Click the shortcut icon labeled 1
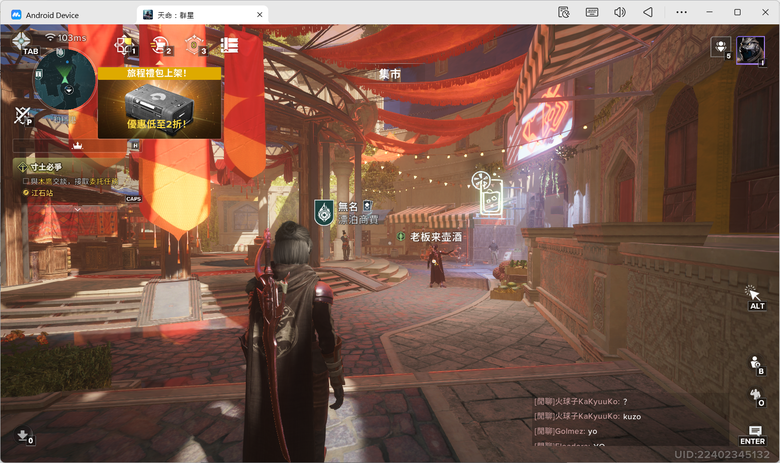The width and height of the screenshot is (780, 463). pyautogui.click(x=124, y=45)
